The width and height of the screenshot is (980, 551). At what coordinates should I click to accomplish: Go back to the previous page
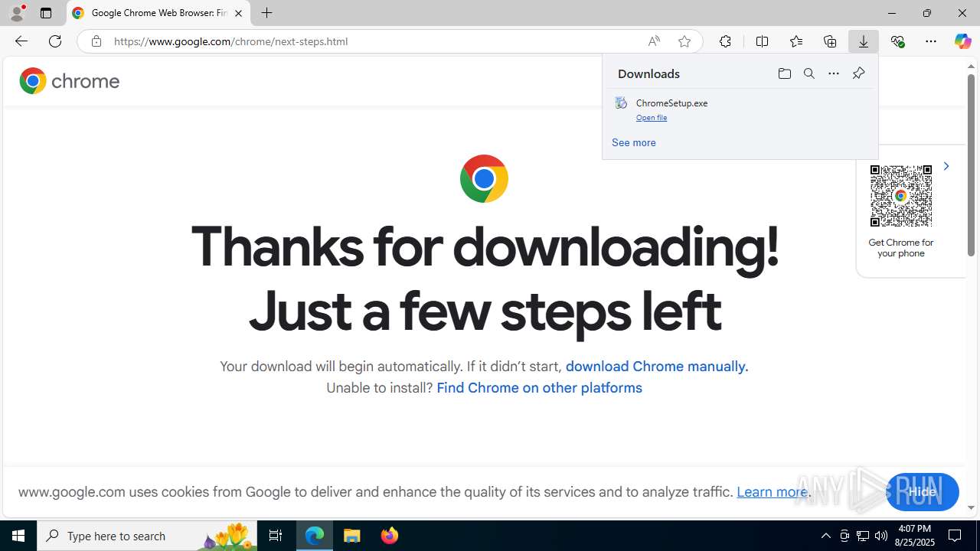(21, 41)
